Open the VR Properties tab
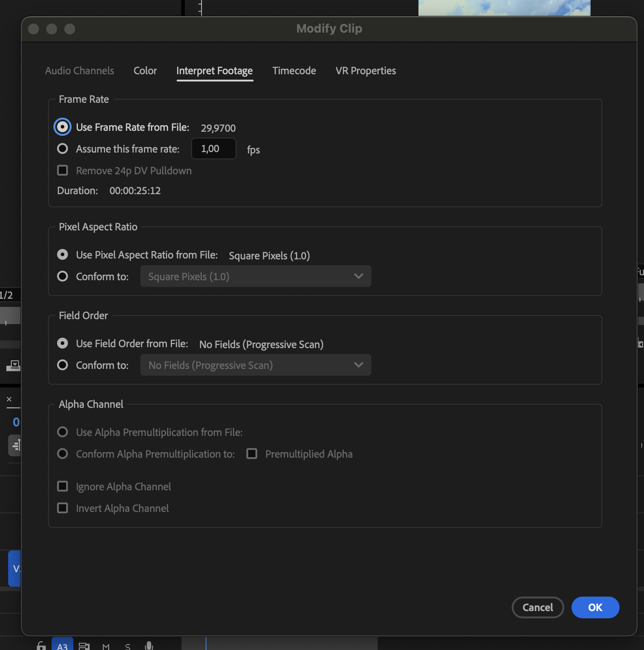 coord(365,71)
